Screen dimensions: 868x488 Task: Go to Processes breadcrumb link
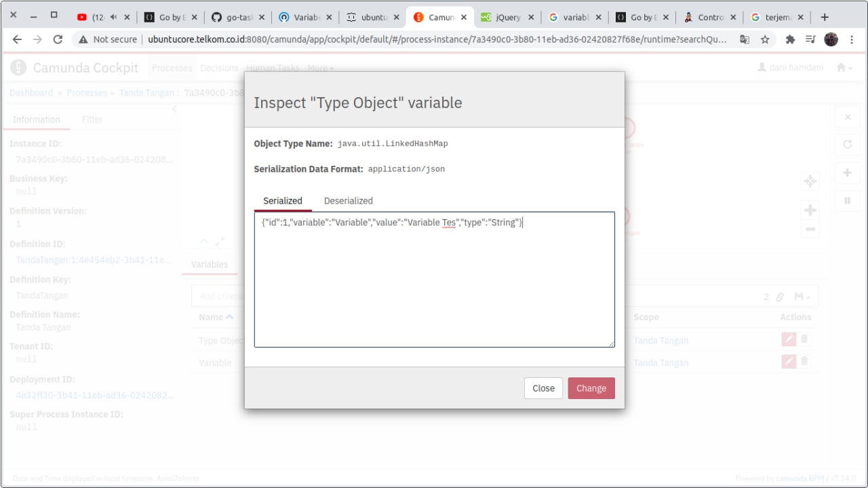tap(87, 92)
